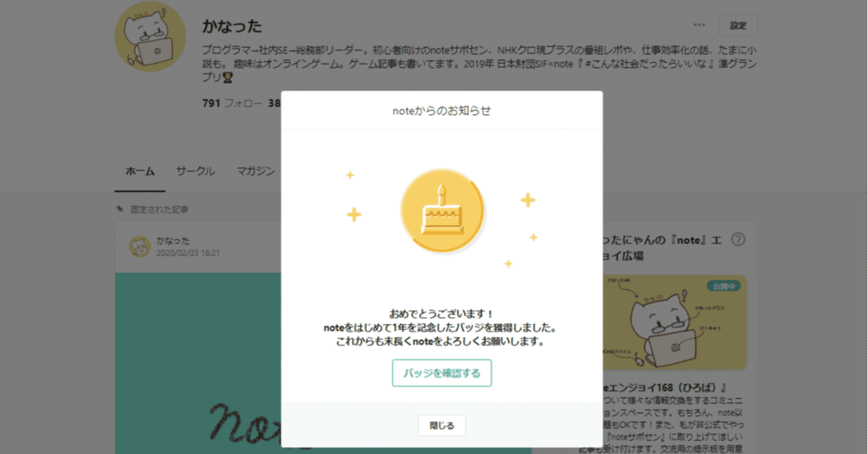Select the ホーム tab
The image size is (868, 454).
click(140, 171)
